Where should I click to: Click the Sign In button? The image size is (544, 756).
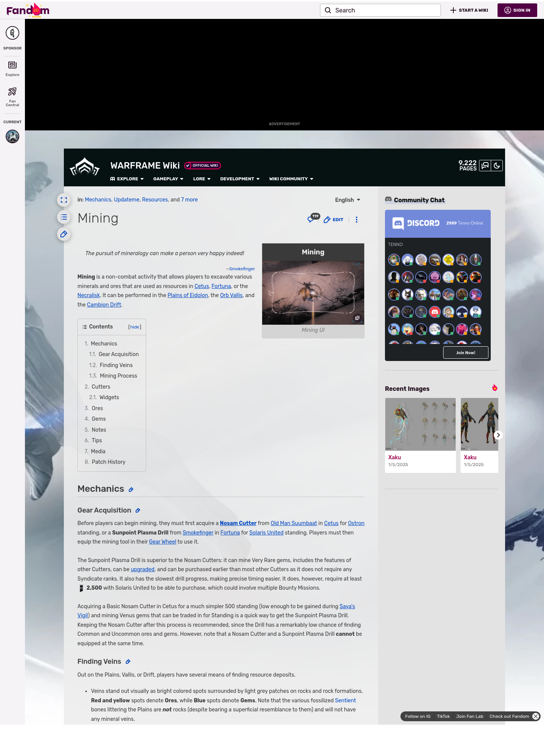[x=517, y=10]
